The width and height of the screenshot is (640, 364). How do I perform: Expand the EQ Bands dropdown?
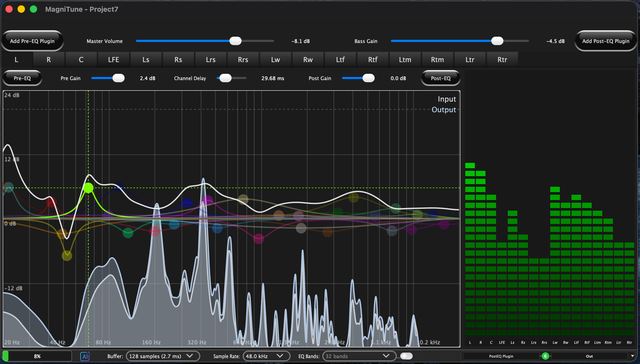(358, 356)
